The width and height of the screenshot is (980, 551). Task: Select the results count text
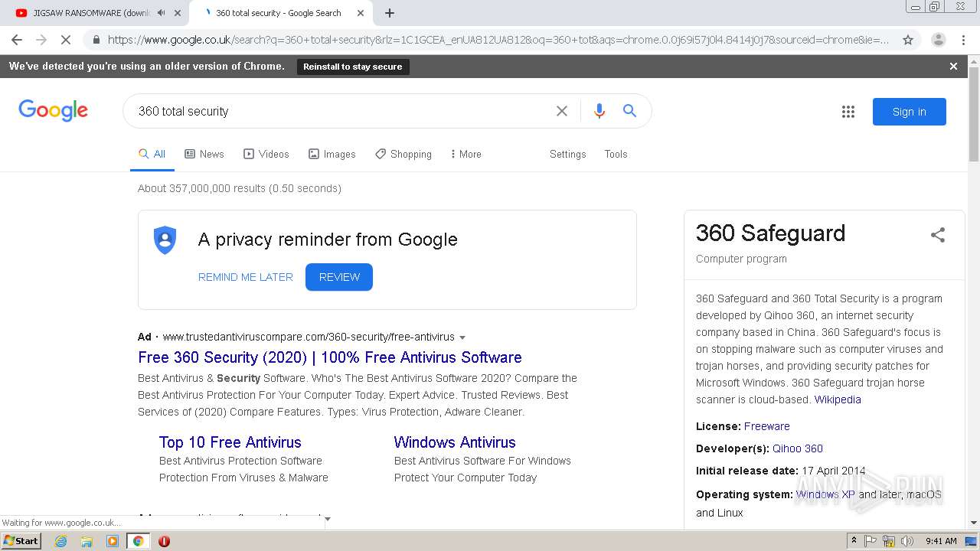click(240, 188)
